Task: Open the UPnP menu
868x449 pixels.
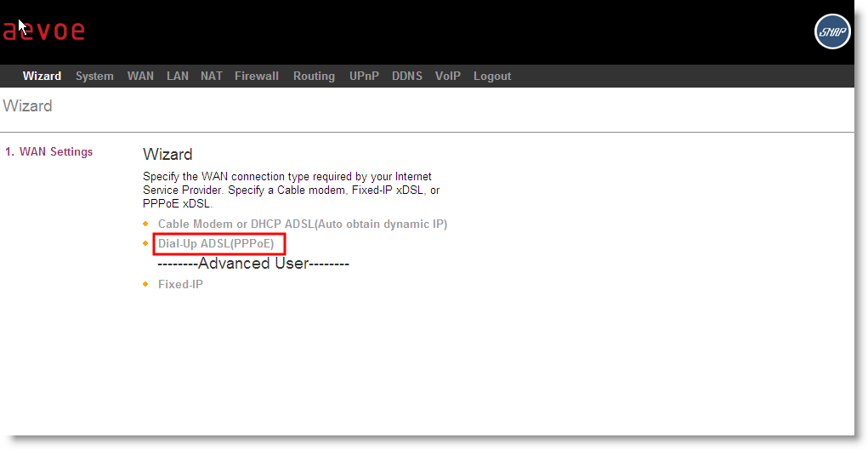Action: (364, 77)
